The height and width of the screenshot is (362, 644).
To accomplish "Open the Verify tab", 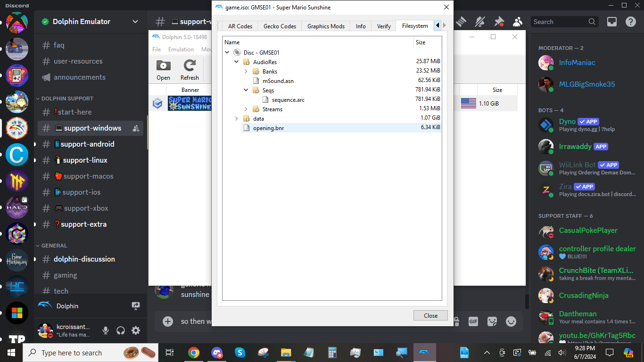I will (384, 26).
